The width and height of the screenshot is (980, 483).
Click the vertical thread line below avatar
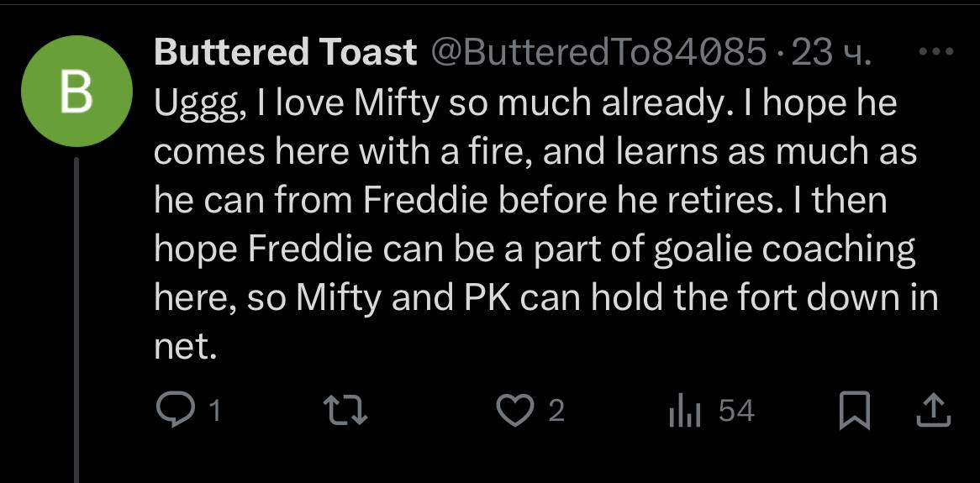click(x=76, y=319)
